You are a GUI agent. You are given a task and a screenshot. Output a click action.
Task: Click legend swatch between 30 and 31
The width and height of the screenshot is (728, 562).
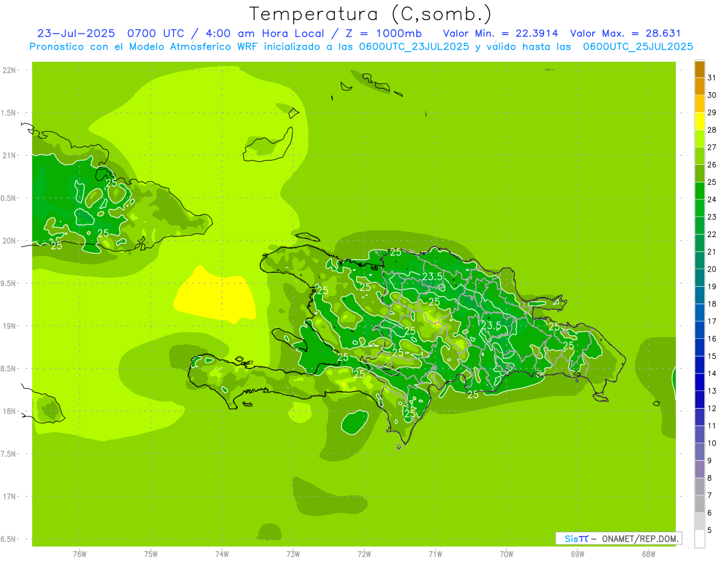[x=699, y=86]
